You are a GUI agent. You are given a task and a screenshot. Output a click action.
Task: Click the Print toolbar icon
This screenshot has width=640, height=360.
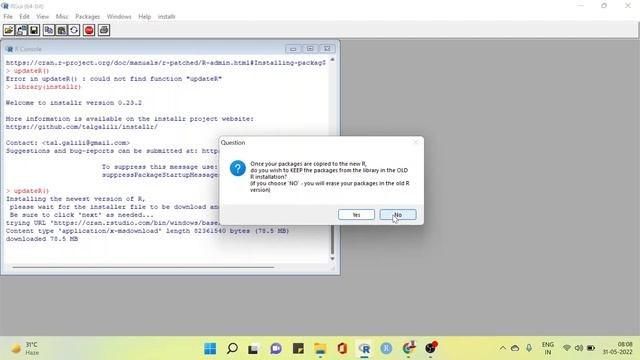pos(104,30)
